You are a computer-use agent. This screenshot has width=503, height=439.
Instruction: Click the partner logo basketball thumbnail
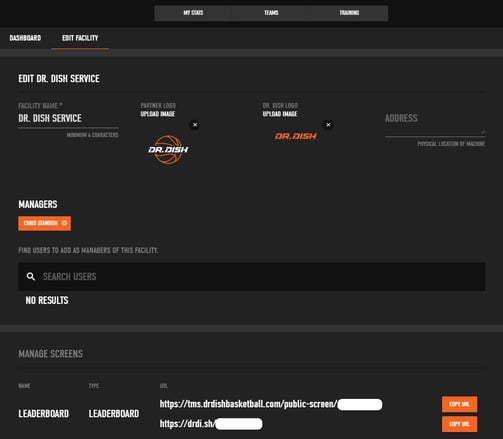(x=168, y=150)
